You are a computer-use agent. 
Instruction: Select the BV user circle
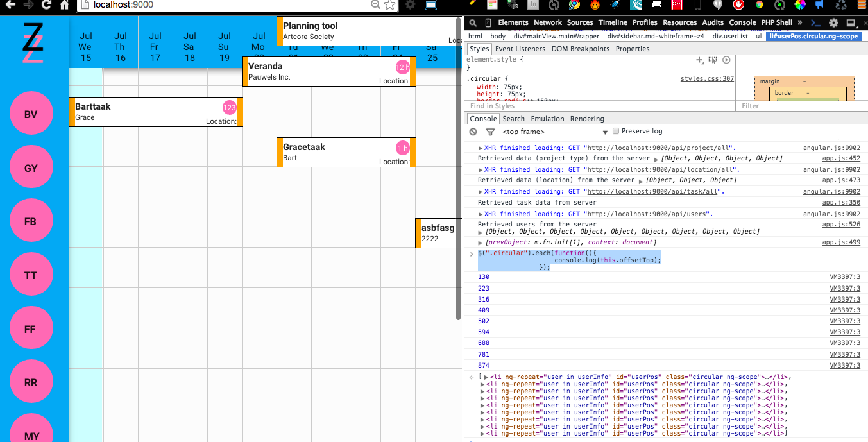pyautogui.click(x=31, y=114)
